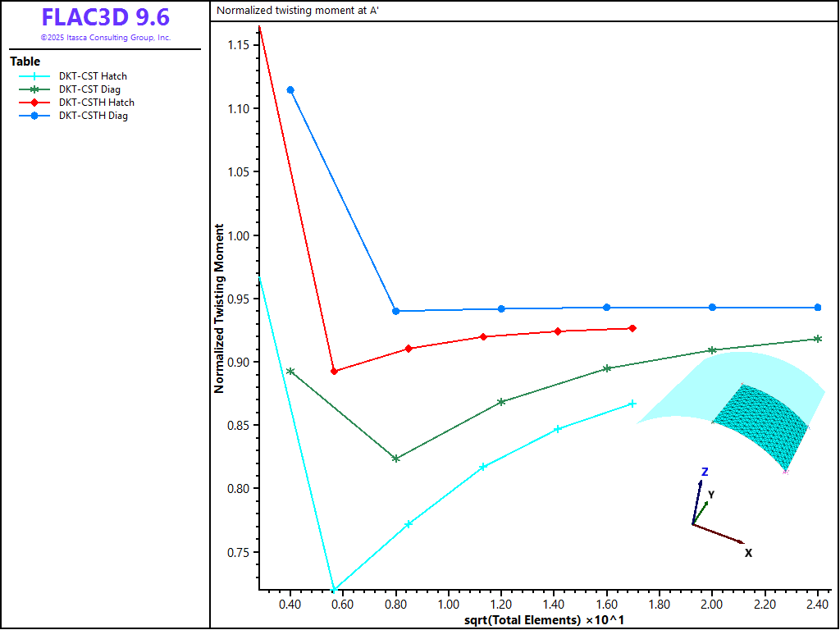Select the DKT-CSTH Diag legend label

(x=93, y=116)
